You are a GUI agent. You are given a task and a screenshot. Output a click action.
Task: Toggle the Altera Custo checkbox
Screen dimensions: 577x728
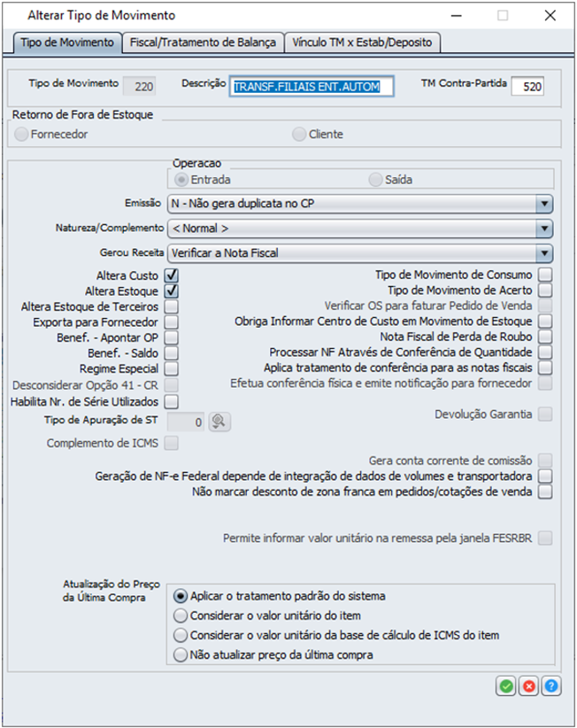(x=172, y=275)
